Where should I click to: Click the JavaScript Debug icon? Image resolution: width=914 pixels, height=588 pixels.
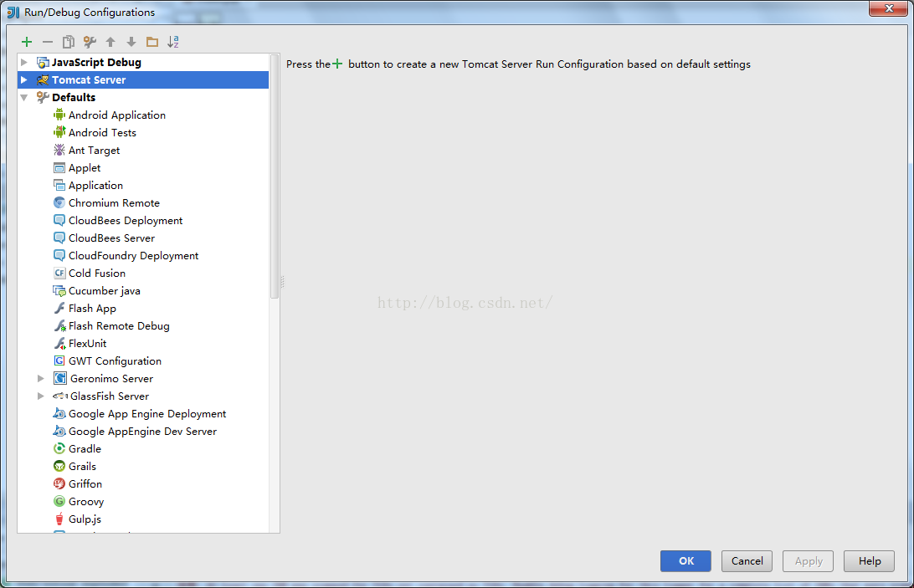pos(43,63)
